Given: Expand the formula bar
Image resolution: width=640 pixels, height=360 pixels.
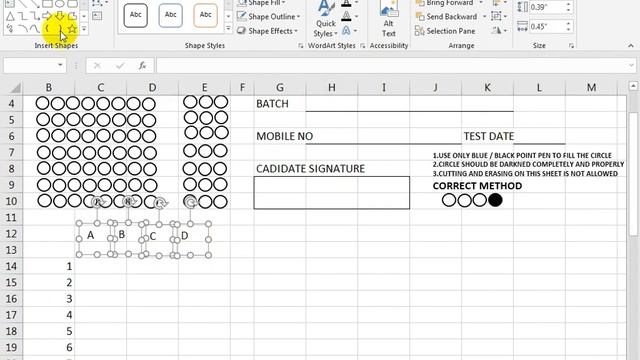Looking at the screenshot, I should [631, 65].
